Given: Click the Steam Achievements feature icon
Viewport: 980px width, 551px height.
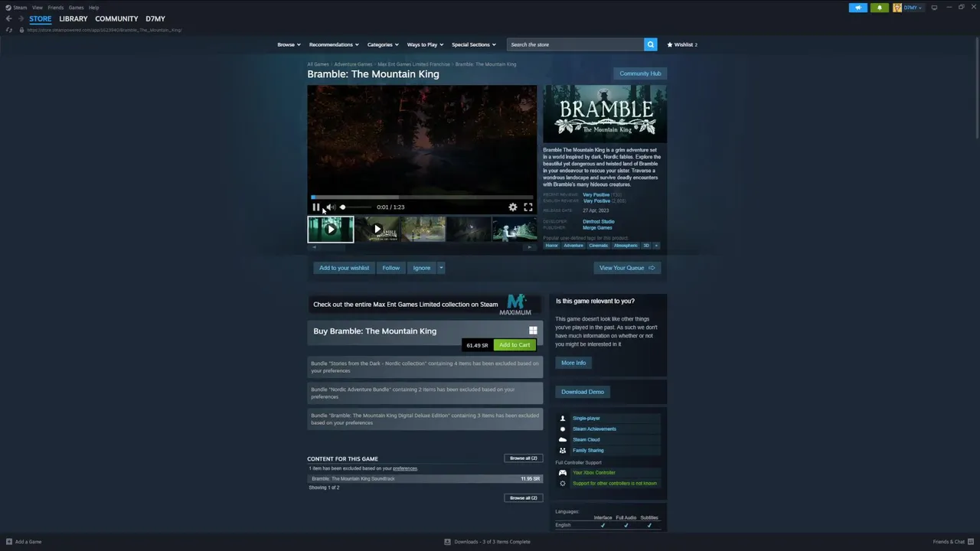Looking at the screenshot, I should click(x=563, y=429).
